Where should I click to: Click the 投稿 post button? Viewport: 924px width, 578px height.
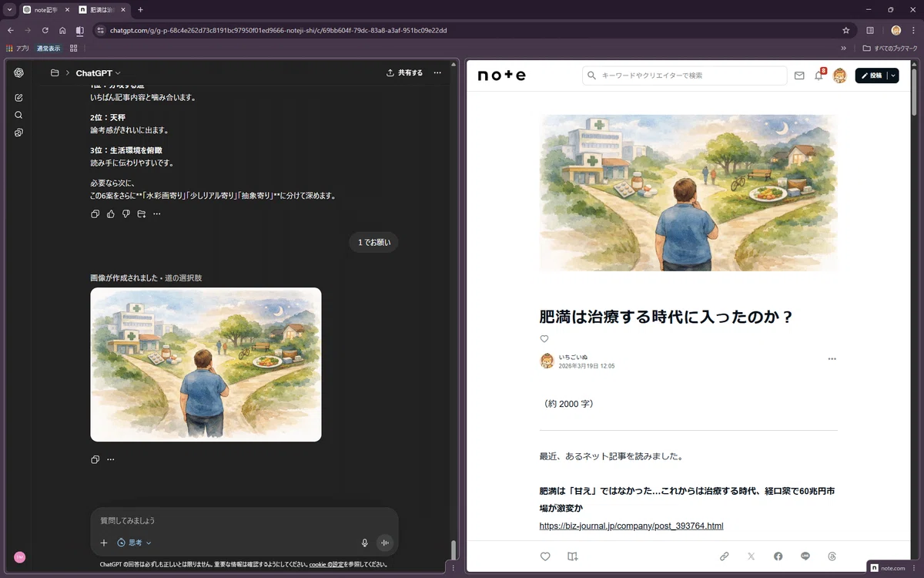(871, 76)
